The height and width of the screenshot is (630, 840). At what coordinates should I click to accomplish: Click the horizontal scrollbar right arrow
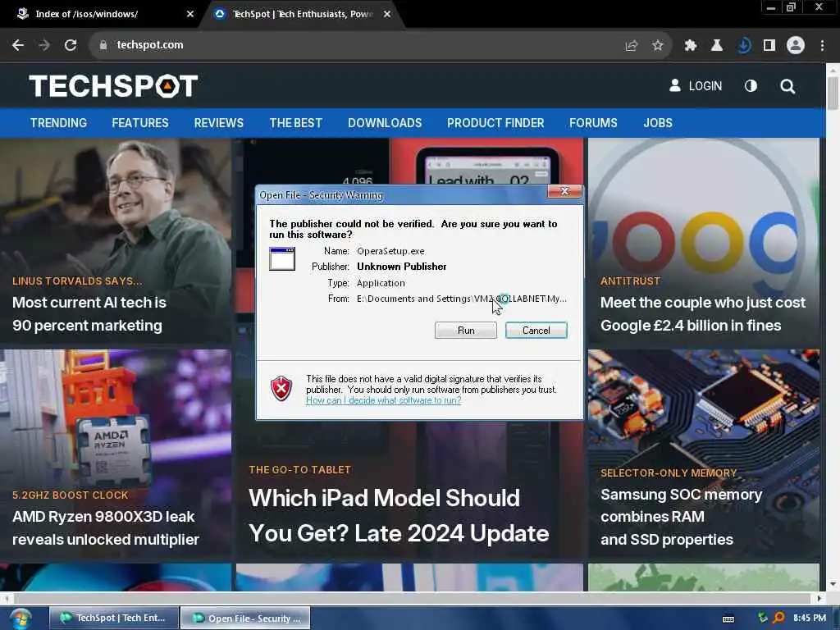coord(819,598)
